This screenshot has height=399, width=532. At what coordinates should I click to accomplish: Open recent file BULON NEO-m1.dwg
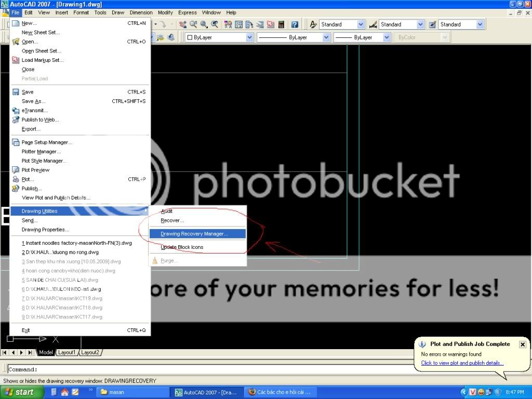click(x=80, y=289)
